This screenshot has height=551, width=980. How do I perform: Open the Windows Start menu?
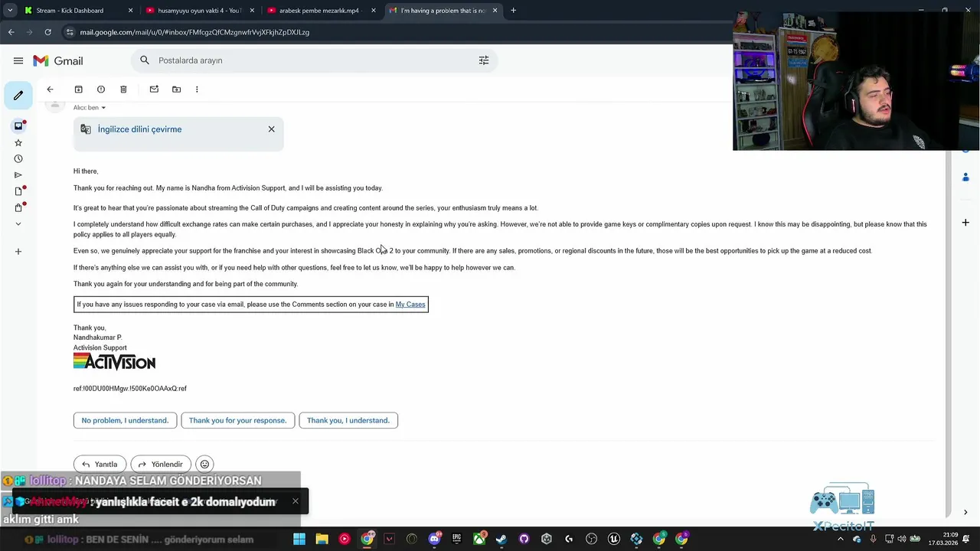coord(299,539)
